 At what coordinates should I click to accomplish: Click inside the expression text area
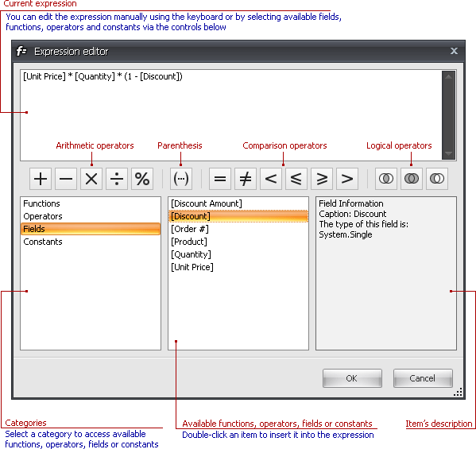pos(230,115)
